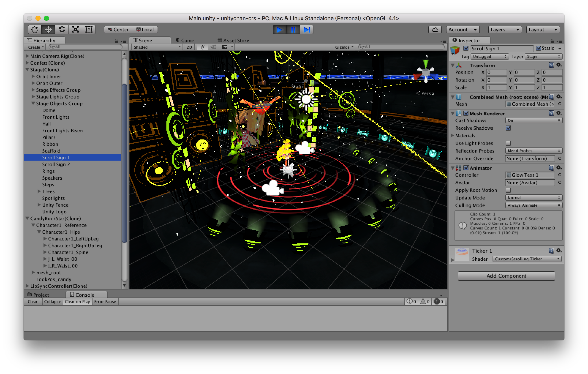Switch to the Game tab
The height and width of the screenshot is (374, 588).
[185, 40]
